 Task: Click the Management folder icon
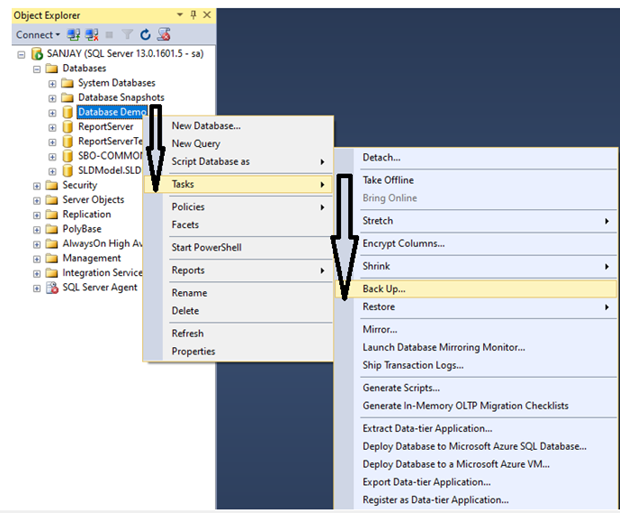click(x=51, y=258)
